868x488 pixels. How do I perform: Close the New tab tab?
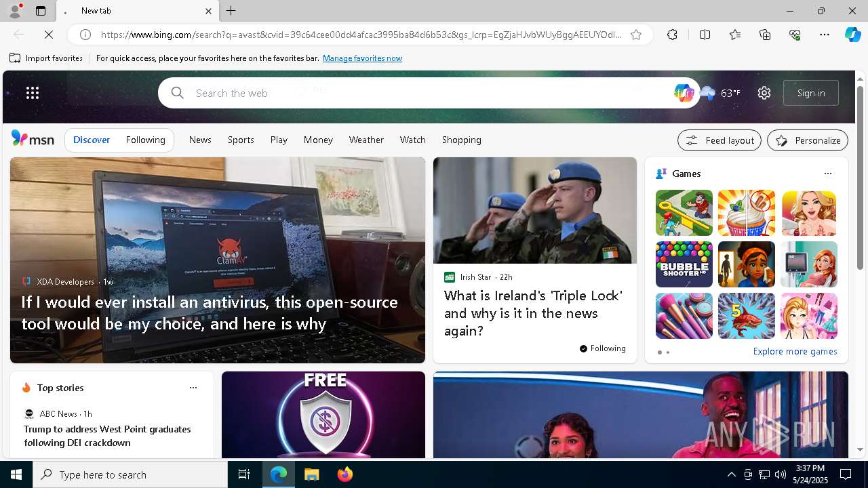coord(208,11)
